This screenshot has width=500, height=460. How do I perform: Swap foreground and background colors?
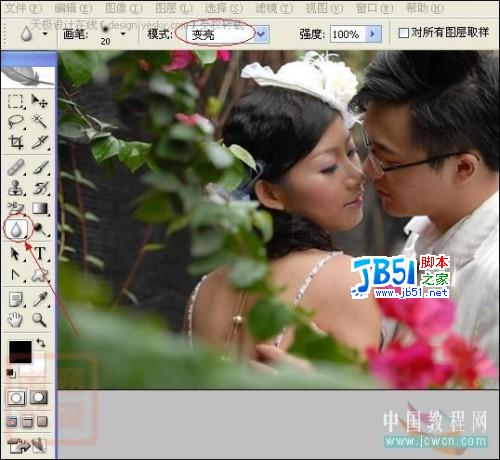click(41, 342)
